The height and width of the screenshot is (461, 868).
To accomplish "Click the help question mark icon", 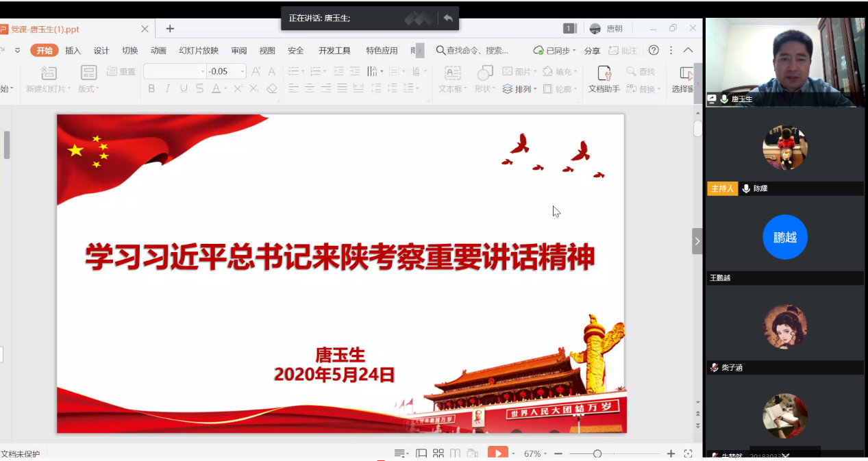I will click(654, 50).
